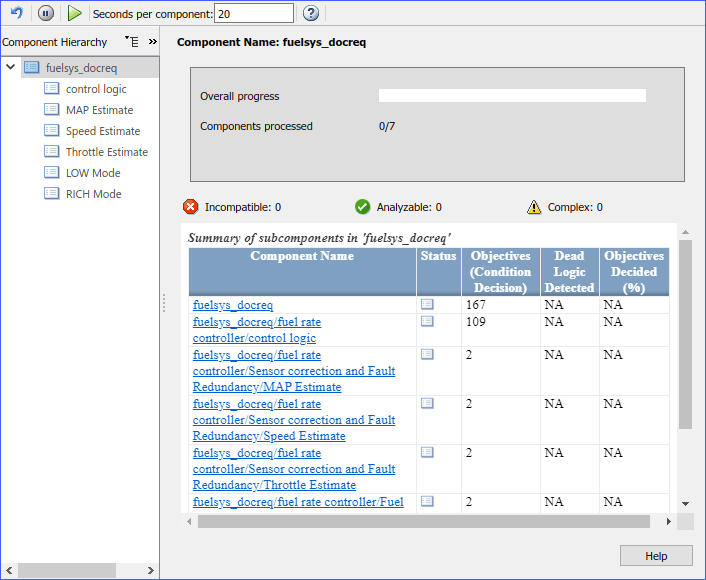Click the hierarchy tree view options icon

tap(132, 42)
